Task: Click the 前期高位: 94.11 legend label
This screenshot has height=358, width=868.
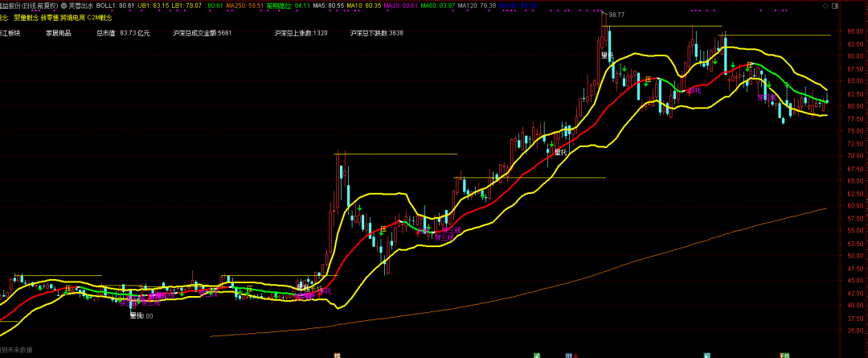Action: [288, 5]
